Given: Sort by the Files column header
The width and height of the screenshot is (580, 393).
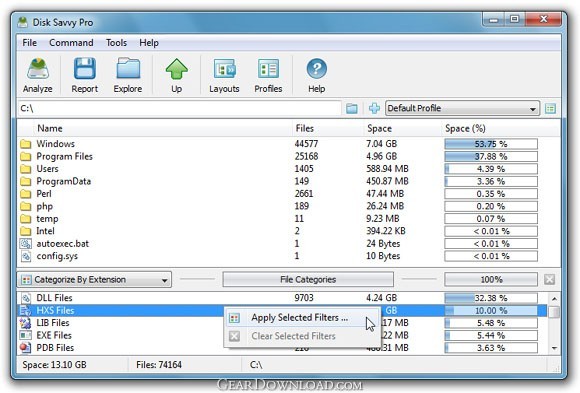Looking at the screenshot, I should pos(304,129).
